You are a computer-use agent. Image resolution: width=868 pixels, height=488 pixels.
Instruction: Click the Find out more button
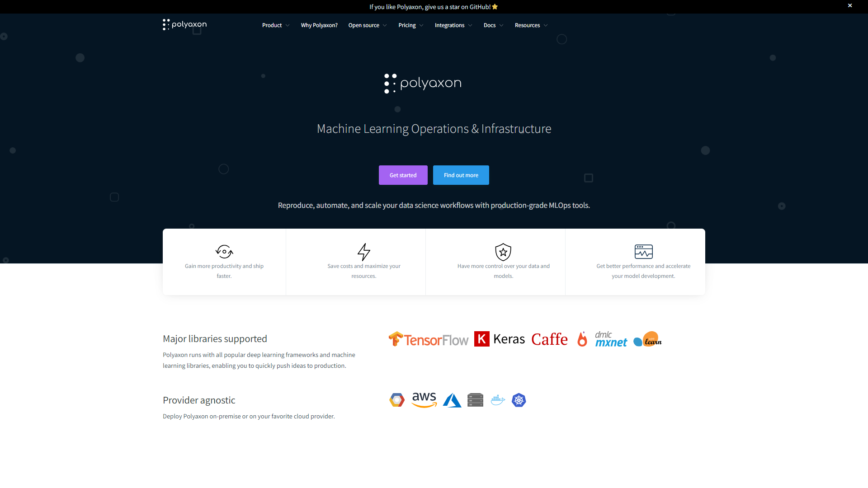pyautogui.click(x=461, y=175)
